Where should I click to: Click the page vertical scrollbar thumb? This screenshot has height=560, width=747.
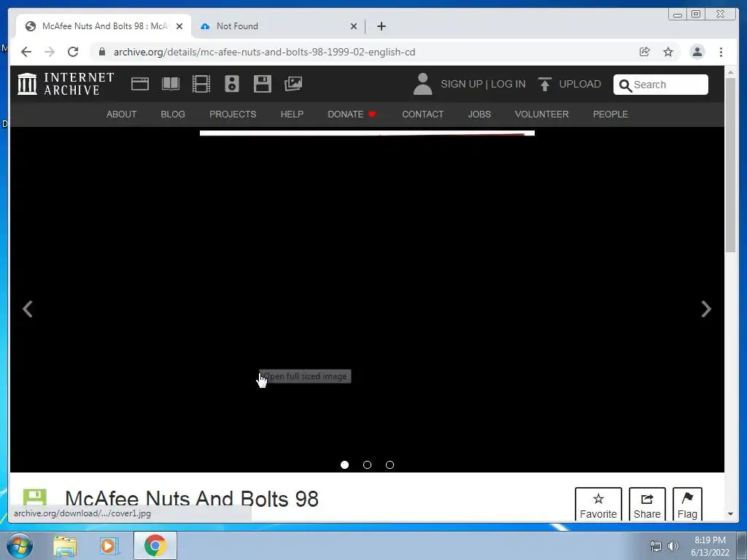730,165
